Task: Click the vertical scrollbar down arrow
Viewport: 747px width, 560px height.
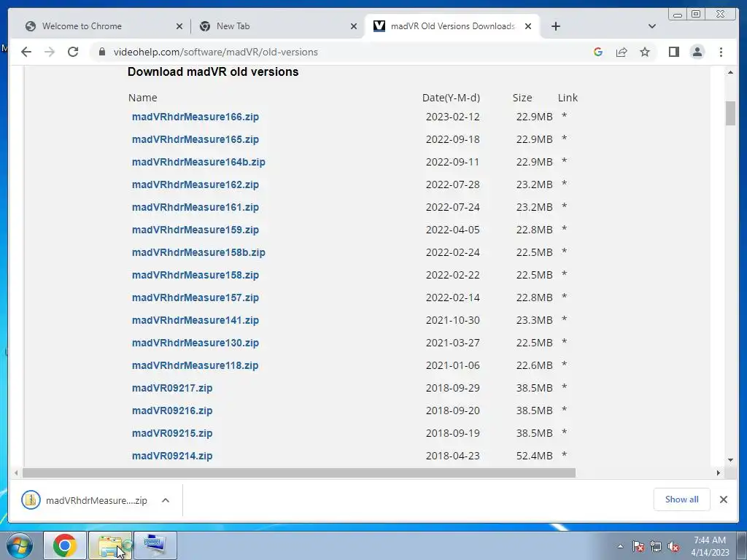Action: (730, 460)
